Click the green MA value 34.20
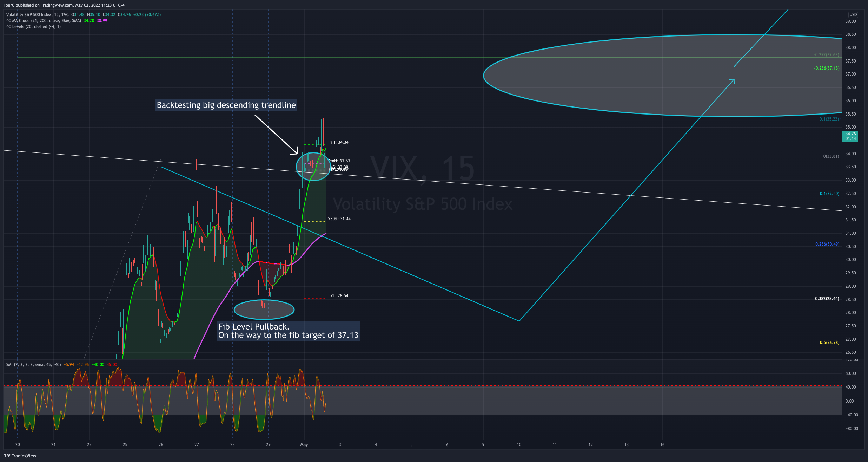 tap(89, 21)
